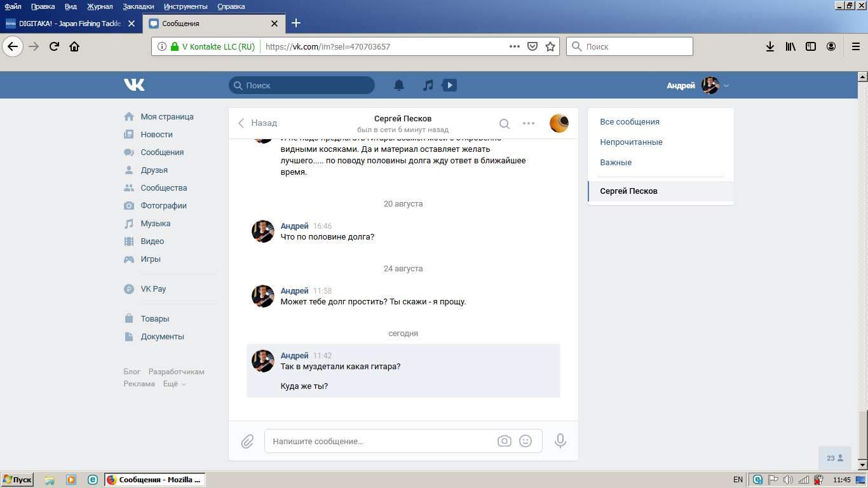Record voice message with microphone icon
Screen dimensions: 868x488
560,441
